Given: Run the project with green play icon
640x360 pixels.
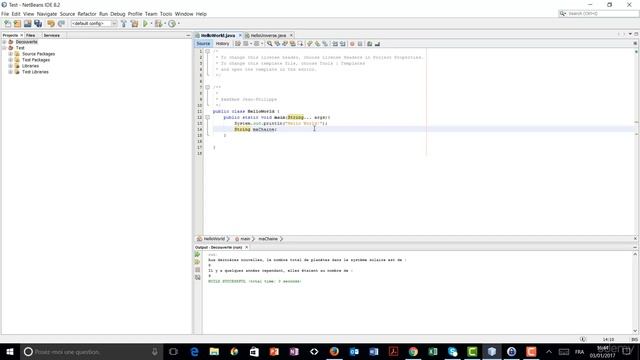Looking at the screenshot, I should (145, 24).
